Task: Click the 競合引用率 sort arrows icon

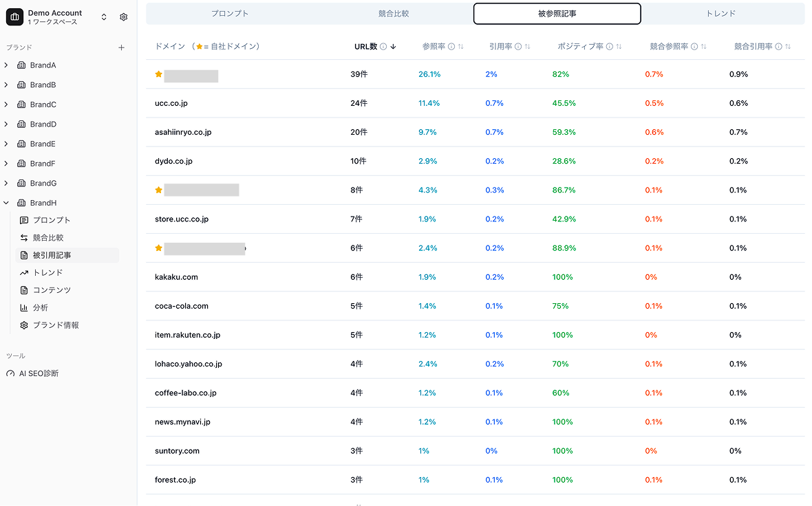Action: [788, 47]
